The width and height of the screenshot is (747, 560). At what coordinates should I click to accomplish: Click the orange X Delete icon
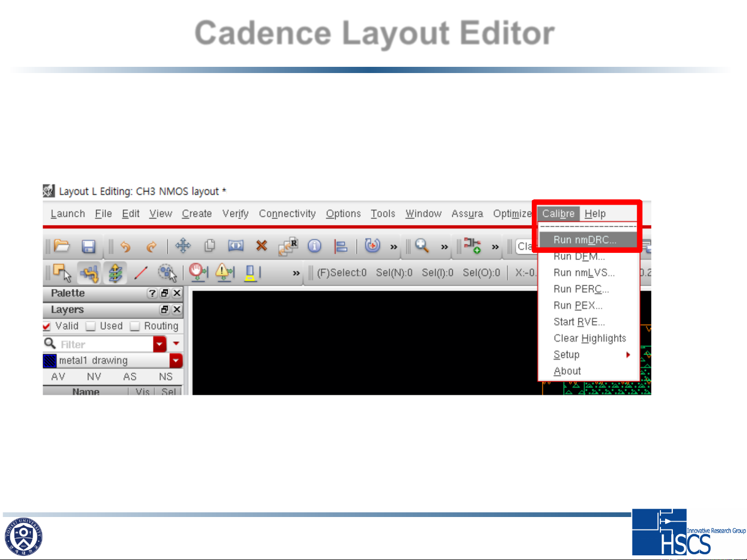coord(262,246)
